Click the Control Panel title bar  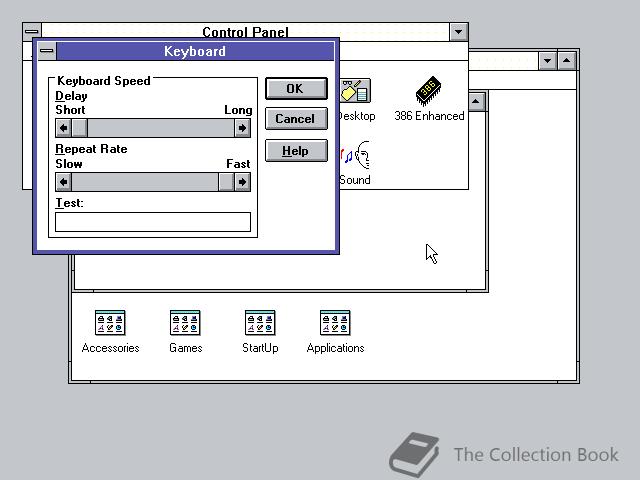[x=245, y=31]
